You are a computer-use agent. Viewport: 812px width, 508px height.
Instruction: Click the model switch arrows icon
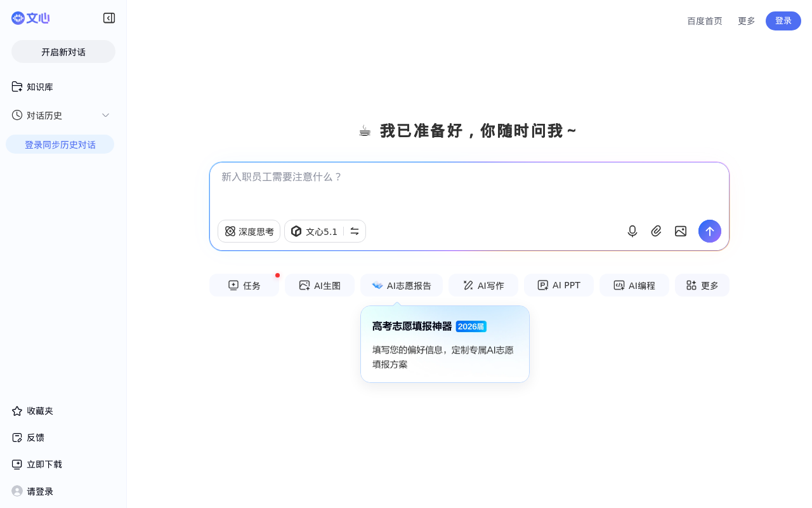click(x=355, y=231)
